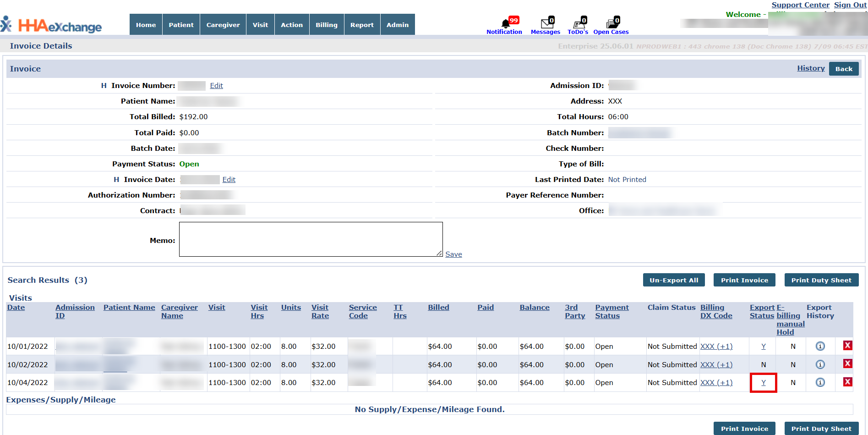
Task: Sort visits by Admission ID column
Action: tap(75, 312)
